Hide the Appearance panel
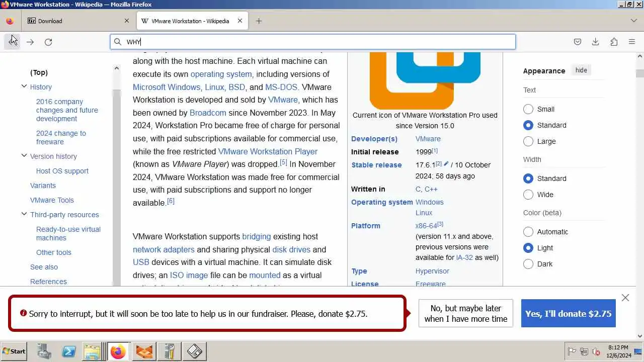 [581, 70]
